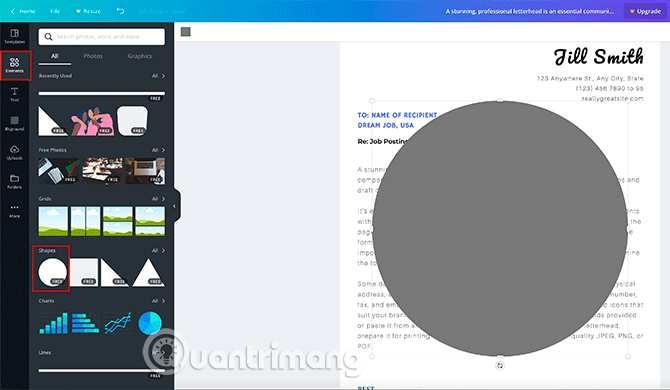
Task: Switch to the Graphics tab
Action: [x=140, y=56]
